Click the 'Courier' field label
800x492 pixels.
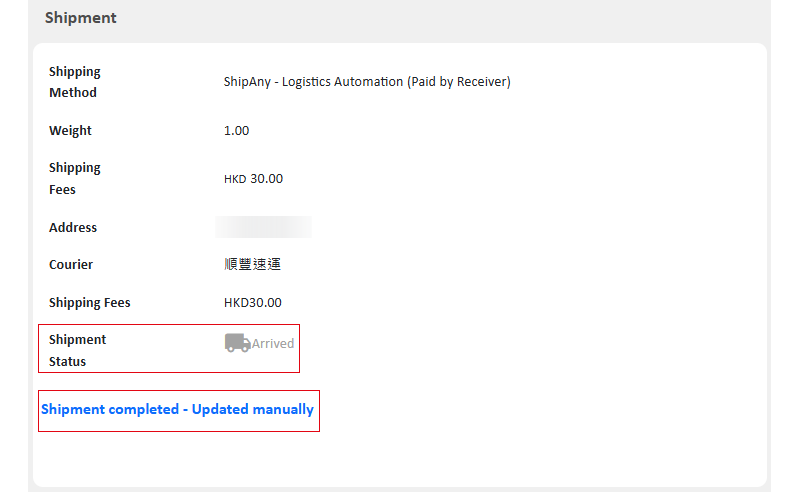coord(71,265)
